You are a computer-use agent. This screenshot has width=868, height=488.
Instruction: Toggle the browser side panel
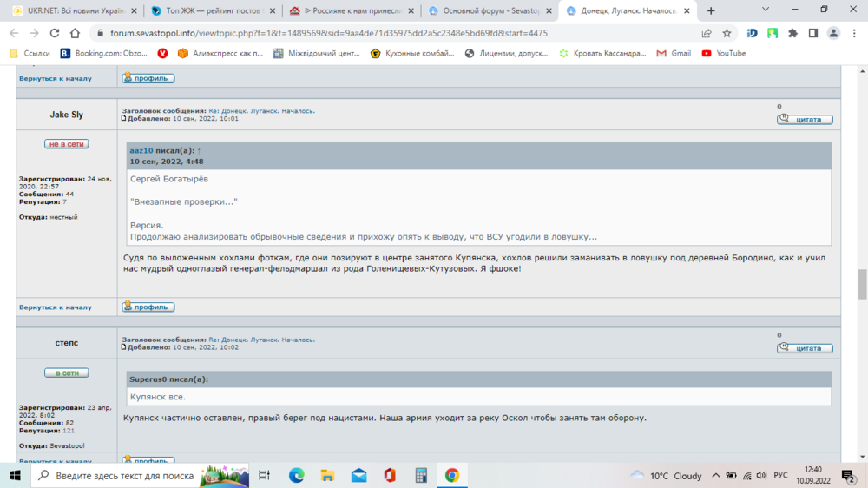click(813, 33)
